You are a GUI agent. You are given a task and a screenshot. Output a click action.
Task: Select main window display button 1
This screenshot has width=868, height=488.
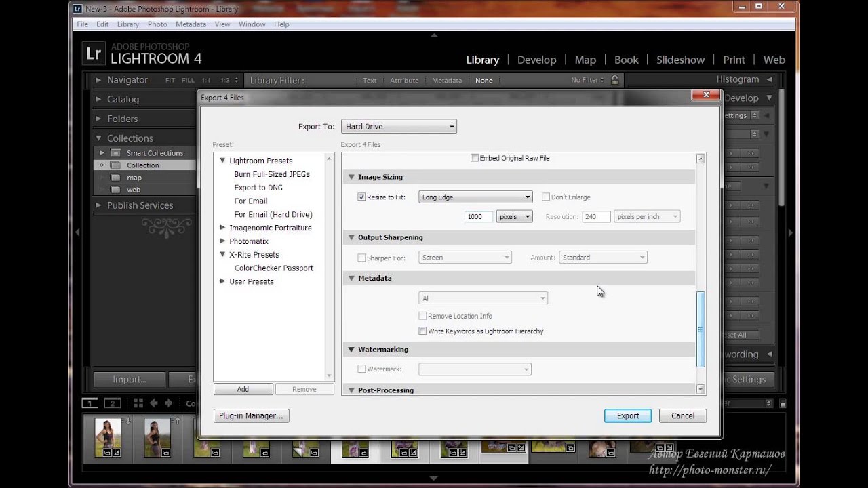[x=90, y=403]
